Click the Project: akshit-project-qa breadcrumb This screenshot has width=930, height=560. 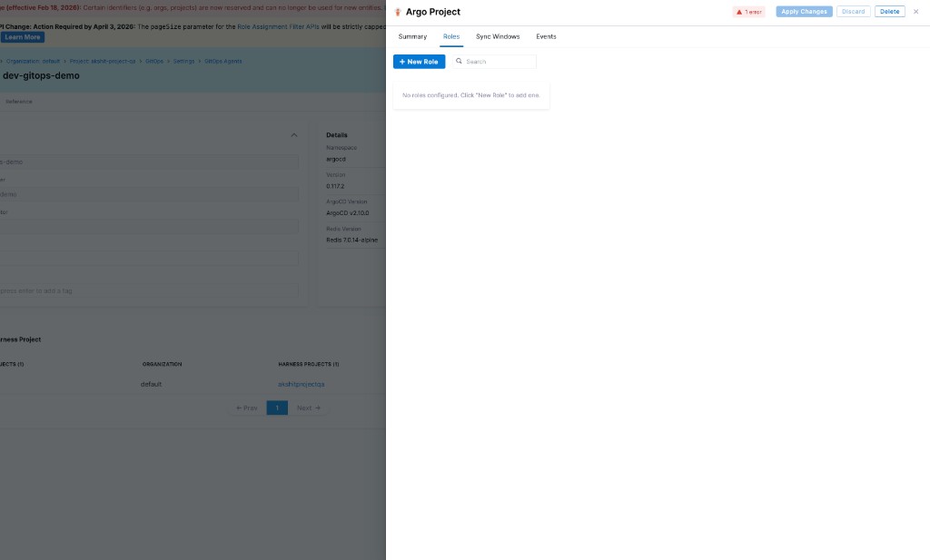point(103,61)
